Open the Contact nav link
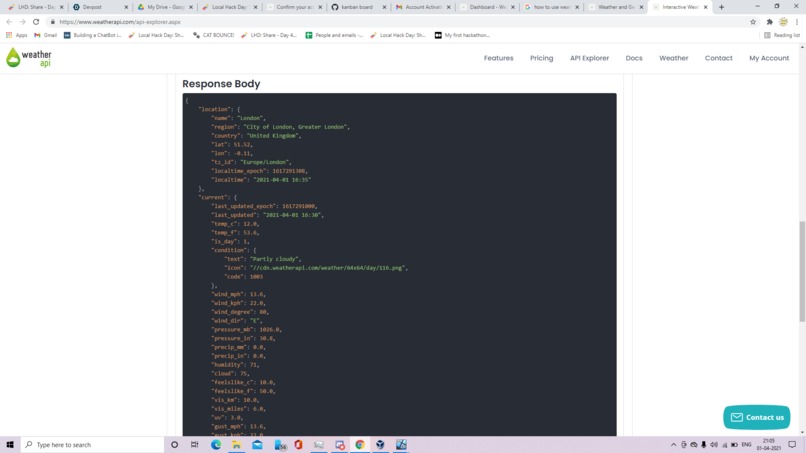This screenshot has height=453, width=806. 718,58
